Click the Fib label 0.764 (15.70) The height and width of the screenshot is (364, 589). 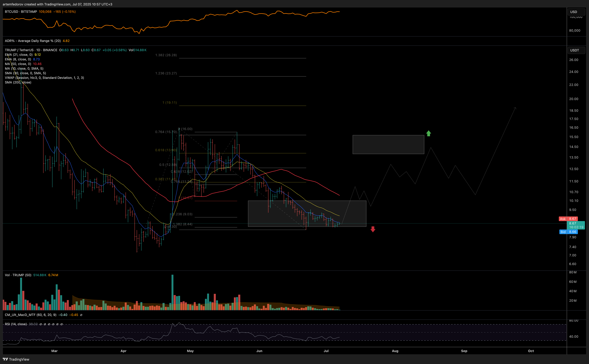(166, 132)
